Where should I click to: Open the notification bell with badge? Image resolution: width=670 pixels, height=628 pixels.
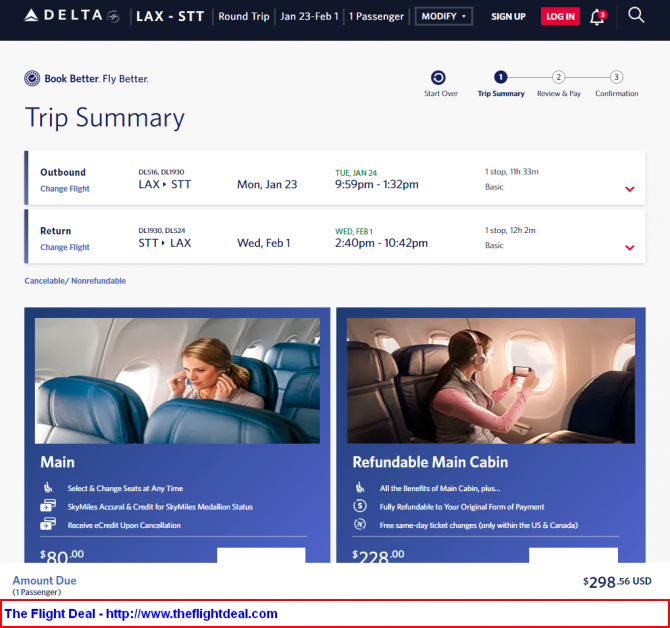(598, 17)
